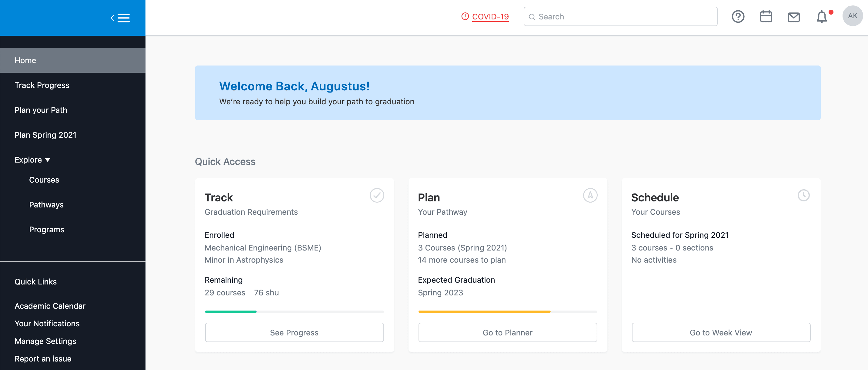The height and width of the screenshot is (370, 868).
Task: Open the mail envelope icon
Action: [793, 17]
